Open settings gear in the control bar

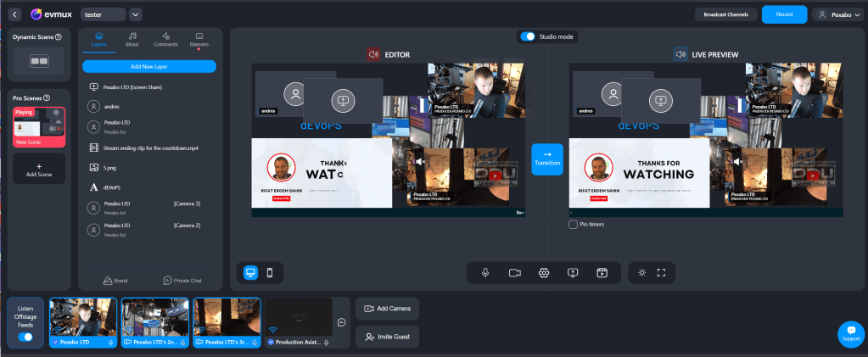(544, 273)
